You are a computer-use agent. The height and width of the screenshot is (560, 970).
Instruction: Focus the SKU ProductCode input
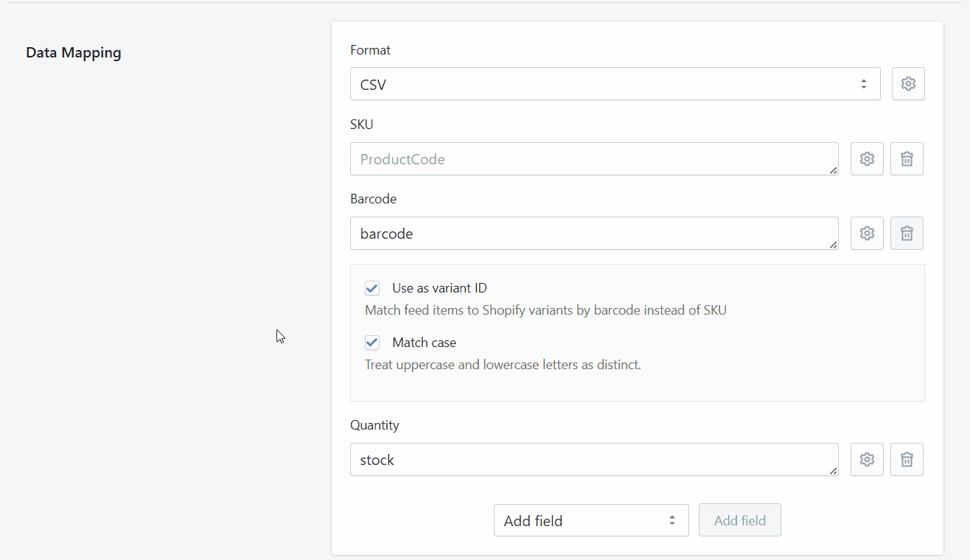point(594,158)
